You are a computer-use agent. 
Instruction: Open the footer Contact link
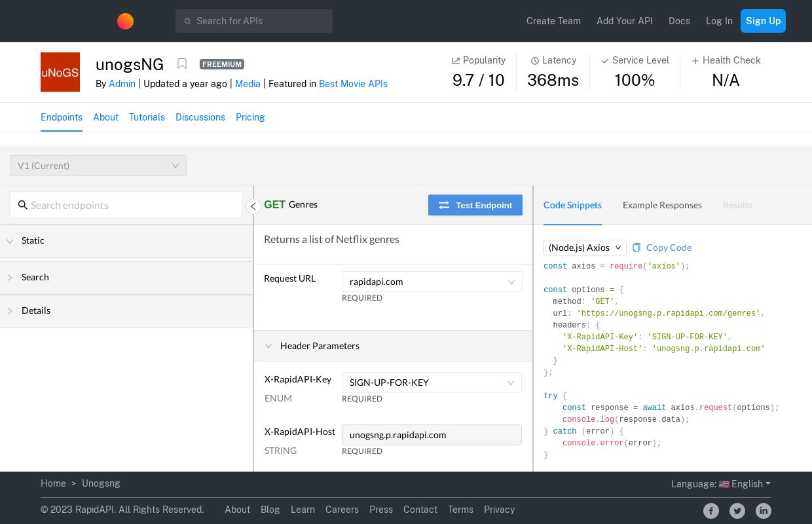tap(420, 510)
